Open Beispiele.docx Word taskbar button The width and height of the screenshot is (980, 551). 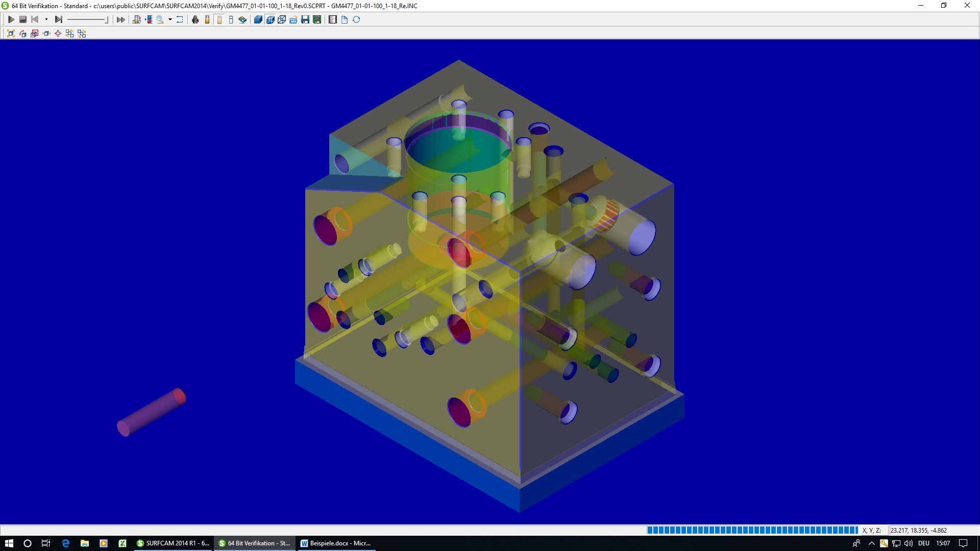coord(336,543)
